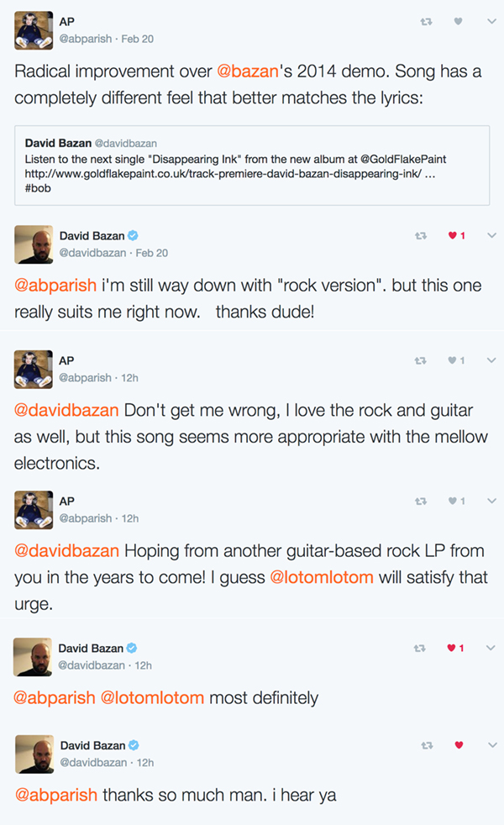The height and width of the screenshot is (825, 504).
Task: Expand chevron menu on "mellow electronics" tweet
Action: (x=491, y=360)
